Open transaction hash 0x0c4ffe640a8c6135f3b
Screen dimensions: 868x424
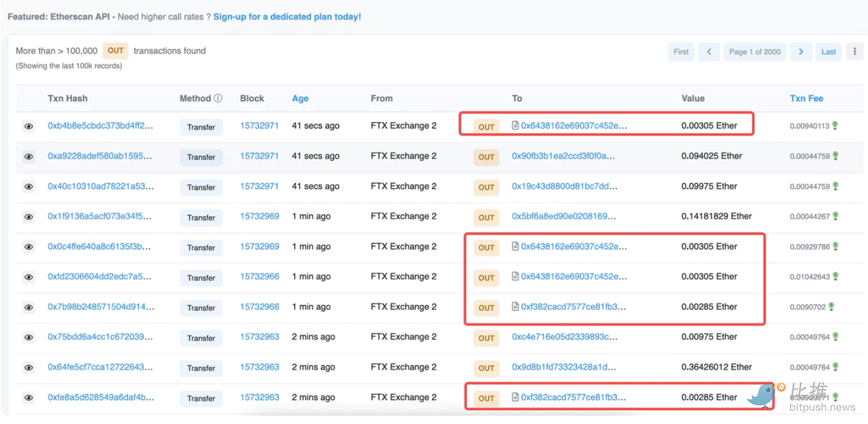tap(100, 247)
